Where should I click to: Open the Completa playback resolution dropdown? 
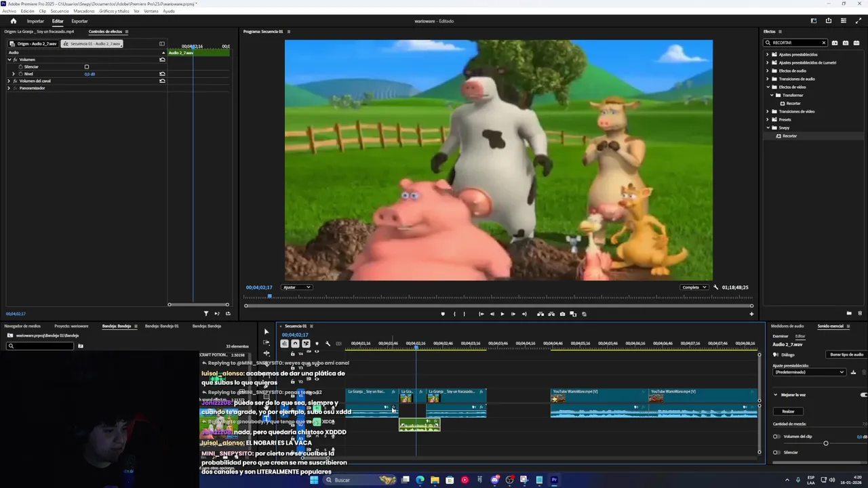coord(695,287)
